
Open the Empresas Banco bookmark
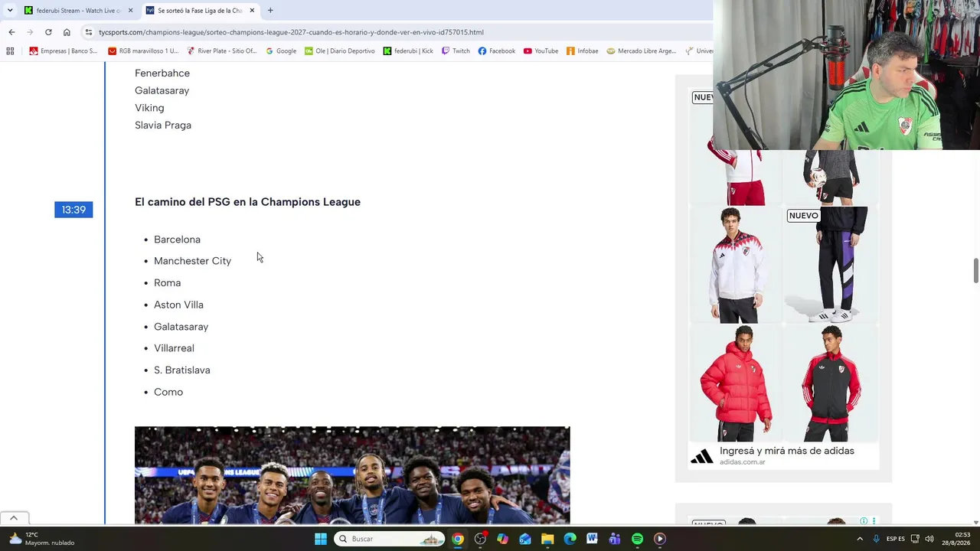point(64,51)
